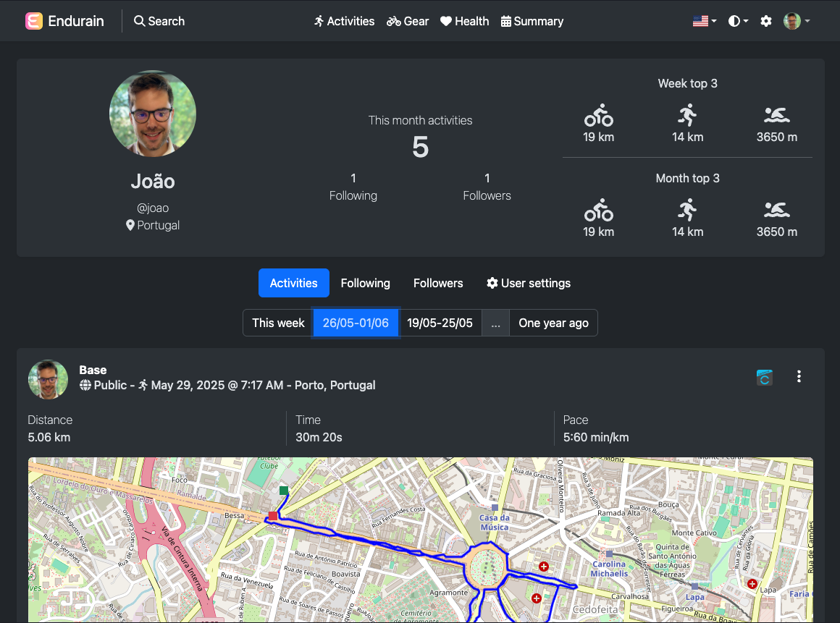Select the 26/05-01/06 week

[x=356, y=323]
